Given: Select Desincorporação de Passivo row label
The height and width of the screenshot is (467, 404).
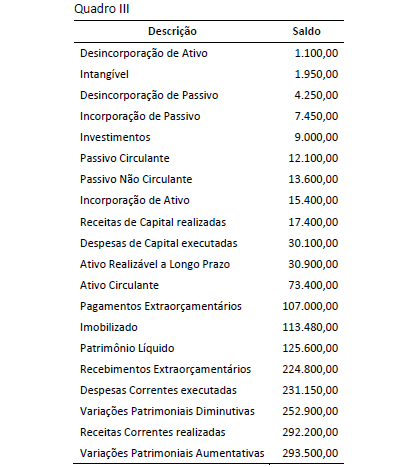Looking at the screenshot, I should click(149, 95).
